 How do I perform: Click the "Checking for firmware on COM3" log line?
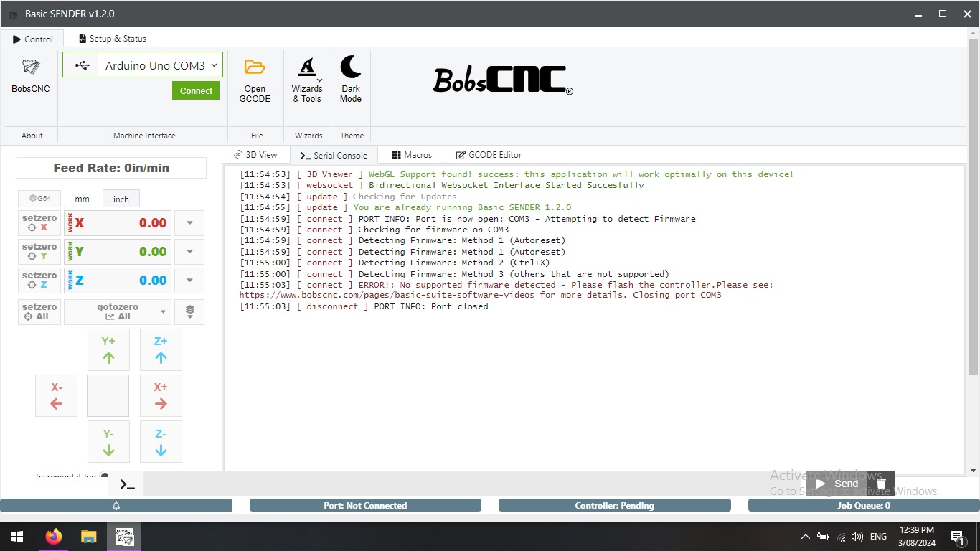click(x=433, y=230)
